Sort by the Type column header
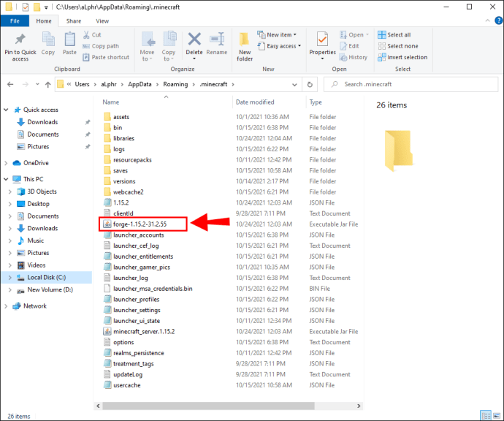504x421 pixels. (316, 102)
